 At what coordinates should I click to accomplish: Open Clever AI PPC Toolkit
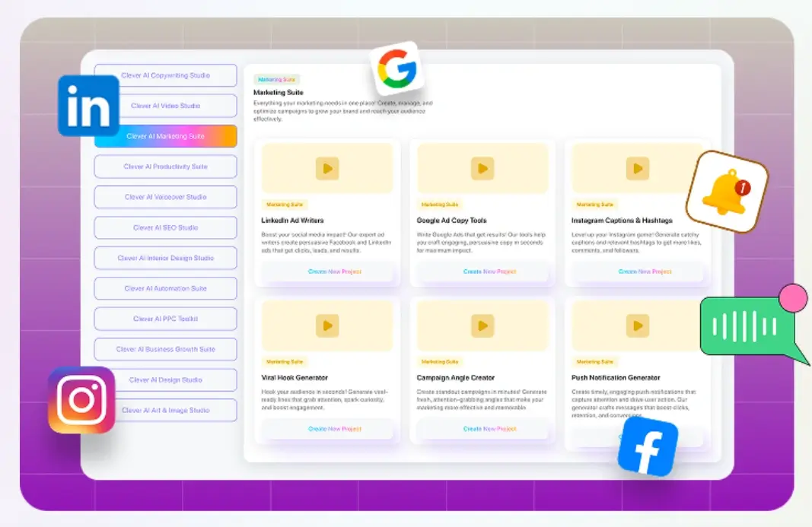pyautogui.click(x=166, y=319)
